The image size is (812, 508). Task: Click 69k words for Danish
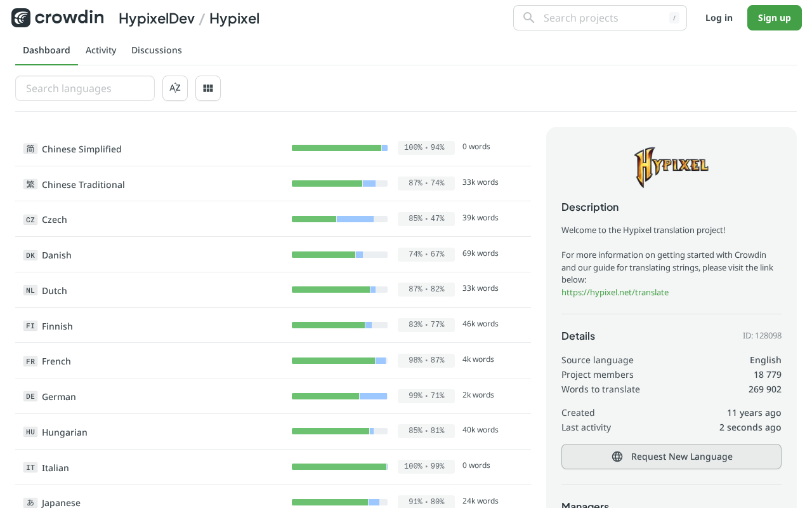[480, 253]
